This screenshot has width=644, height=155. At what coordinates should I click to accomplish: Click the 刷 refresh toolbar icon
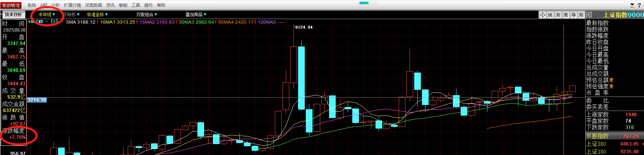[581, 15]
